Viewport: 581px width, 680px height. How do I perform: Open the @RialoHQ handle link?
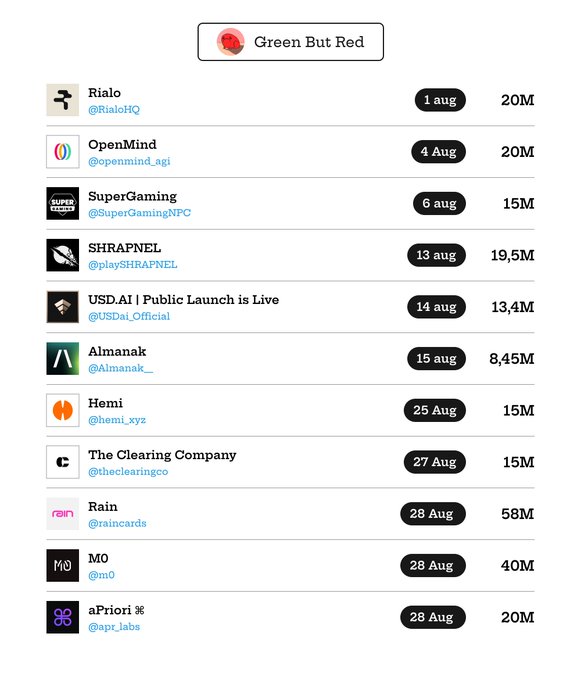(114, 109)
